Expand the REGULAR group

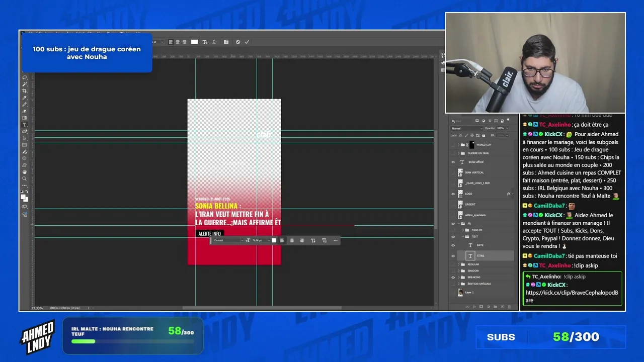pos(458,264)
